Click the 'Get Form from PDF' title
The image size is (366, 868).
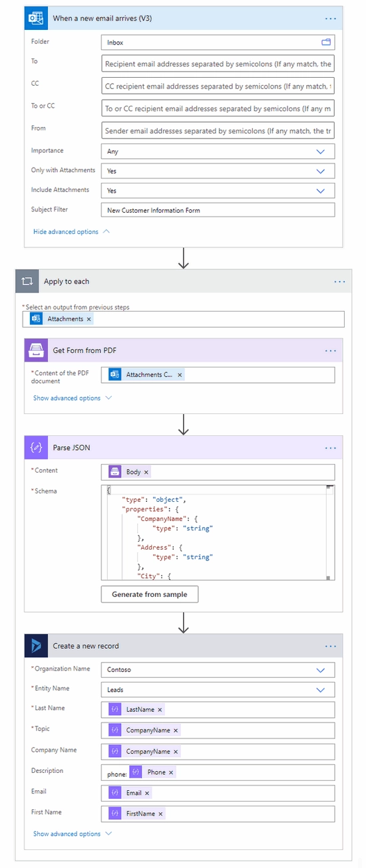[x=85, y=350]
